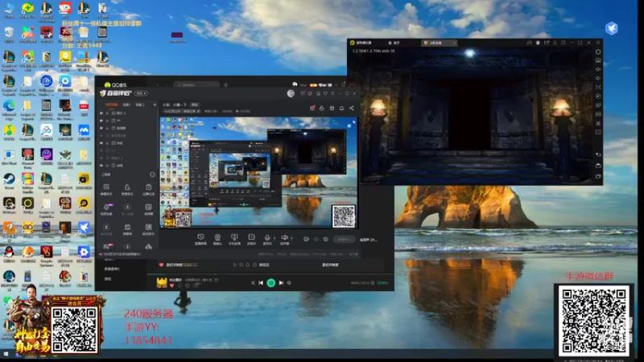This screenshot has width=644, height=362.
Task: Toggle eye of second source layer
Action: tap(101, 121)
